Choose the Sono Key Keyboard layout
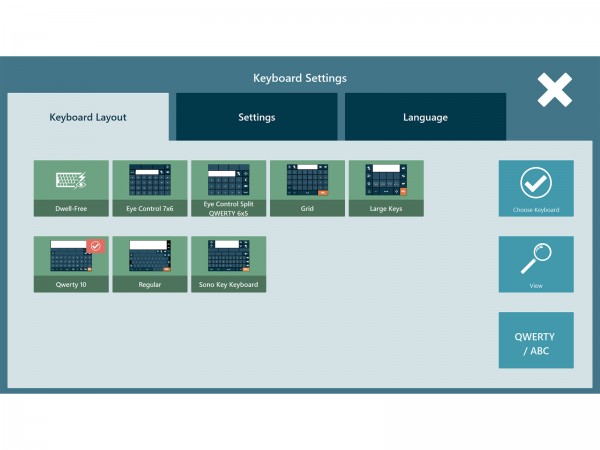The image size is (600, 450). click(228, 258)
